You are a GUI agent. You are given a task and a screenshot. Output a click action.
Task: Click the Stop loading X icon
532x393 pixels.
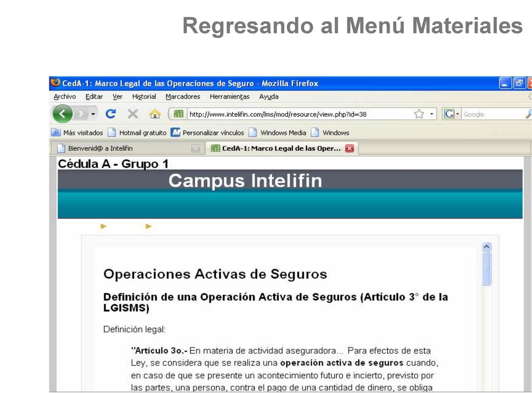pyautogui.click(x=132, y=114)
